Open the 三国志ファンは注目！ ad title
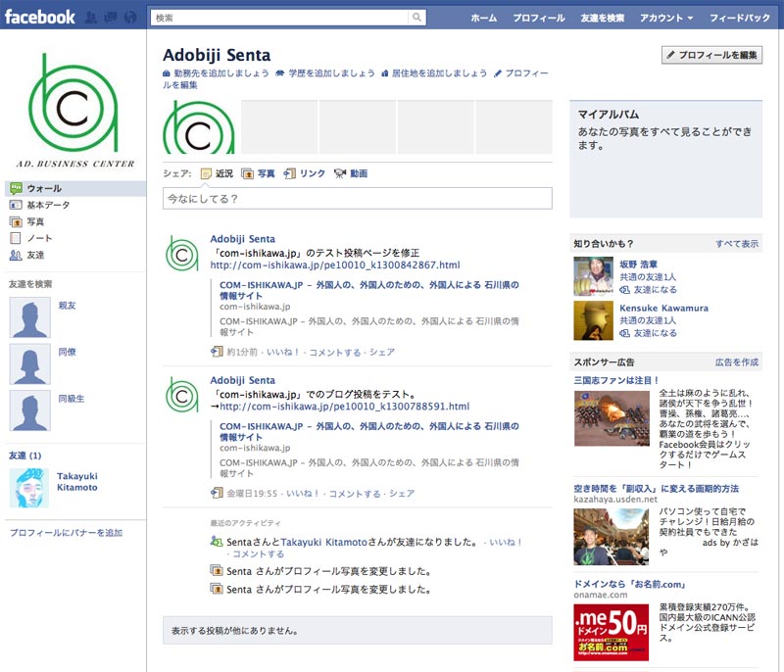The height and width of the screenshot is (672, 784). coord(616,380)
